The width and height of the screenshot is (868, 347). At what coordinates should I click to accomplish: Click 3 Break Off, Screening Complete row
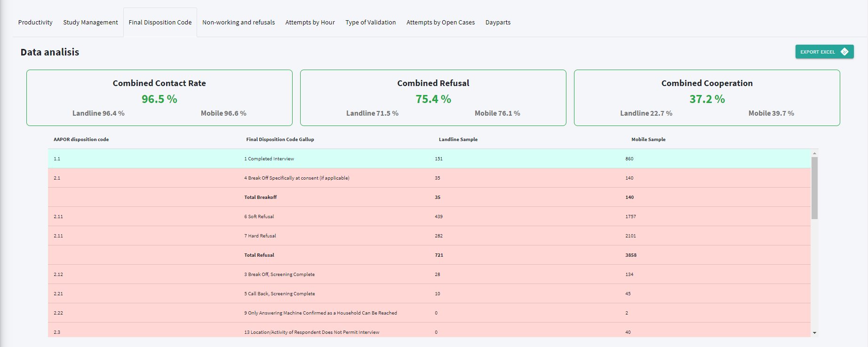point(429,275)
